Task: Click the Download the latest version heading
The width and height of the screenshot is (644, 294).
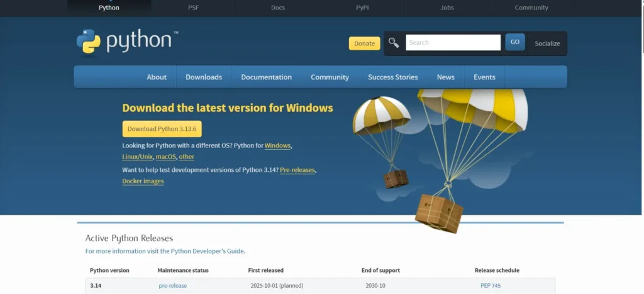Action: click(x=228, y=108)
